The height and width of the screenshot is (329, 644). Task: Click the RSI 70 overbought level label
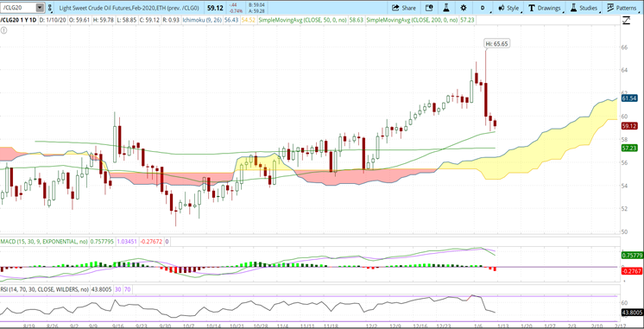click(128, 289)
